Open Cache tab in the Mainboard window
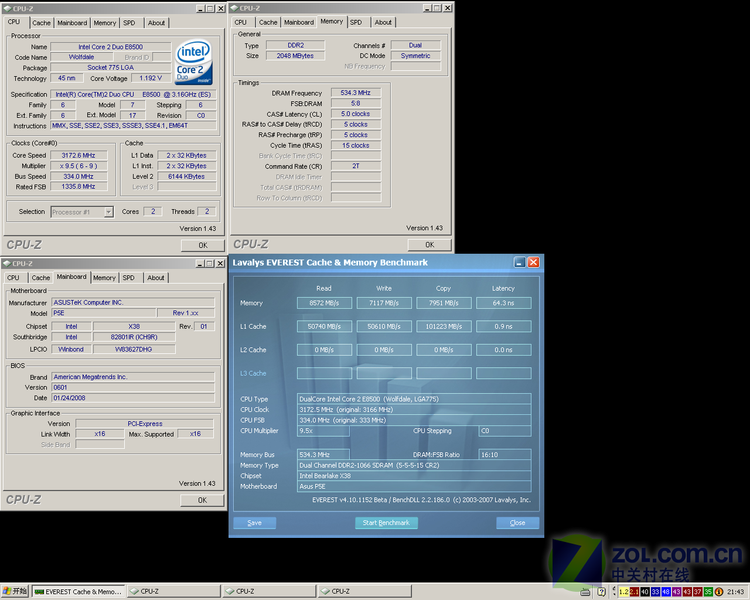This screenshot has width=750, height=600. [41, 278]
